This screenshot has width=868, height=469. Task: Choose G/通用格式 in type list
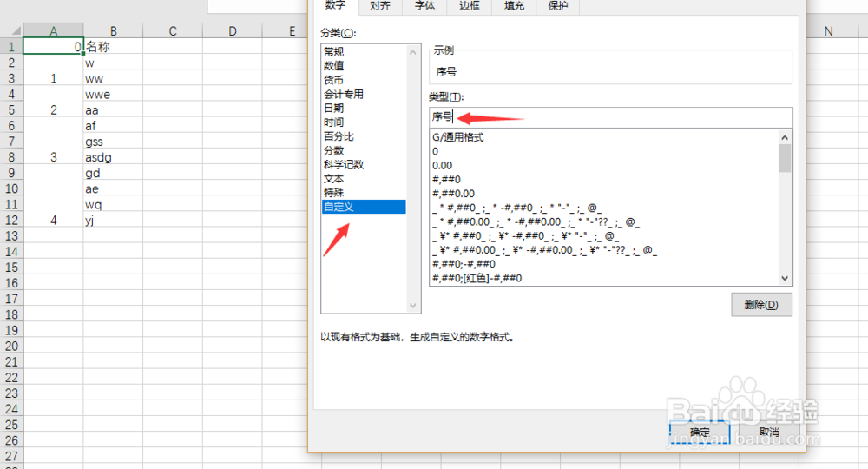tap(603, 137)
